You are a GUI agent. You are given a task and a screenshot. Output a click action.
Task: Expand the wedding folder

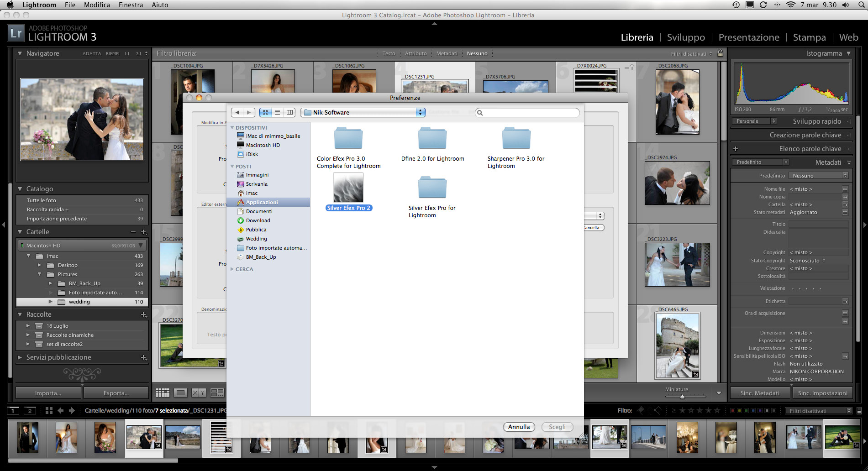click(50, 302)
